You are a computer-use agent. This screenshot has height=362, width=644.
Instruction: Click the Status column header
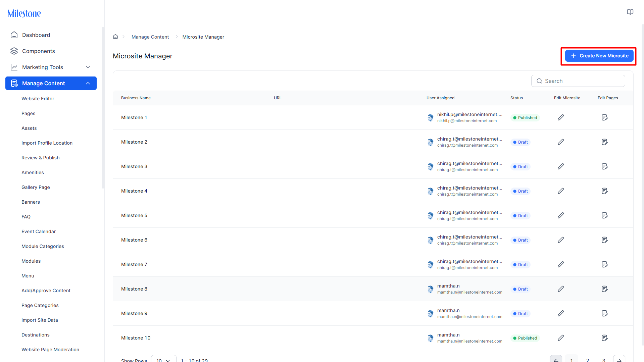tap(516, 98)
